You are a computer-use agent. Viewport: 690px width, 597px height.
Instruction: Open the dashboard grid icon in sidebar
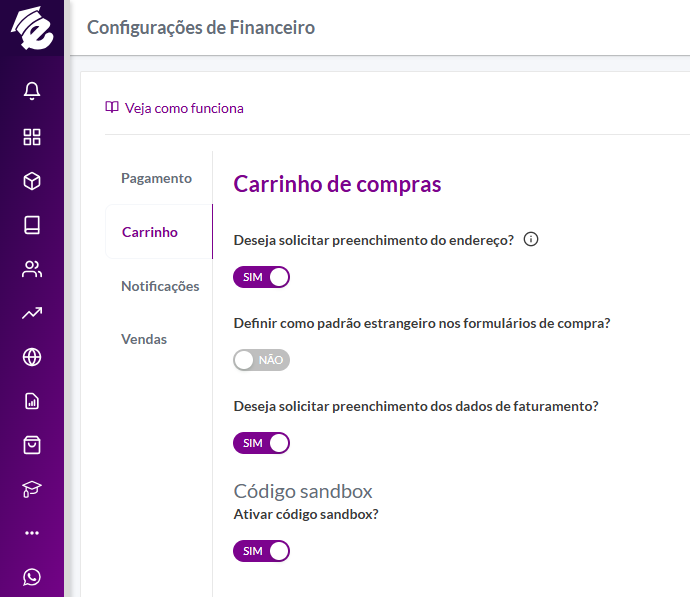coord(32,137)
